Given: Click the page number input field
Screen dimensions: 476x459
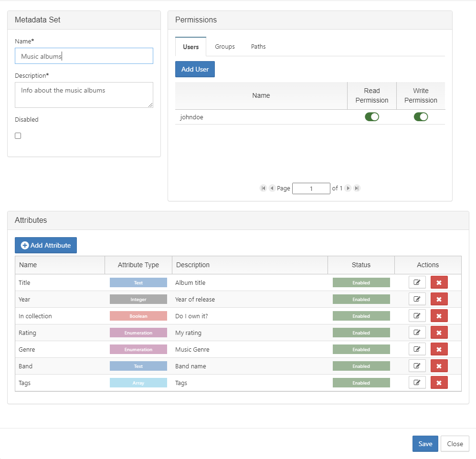Looking at the screenshot, I should [x=311, y=188].
